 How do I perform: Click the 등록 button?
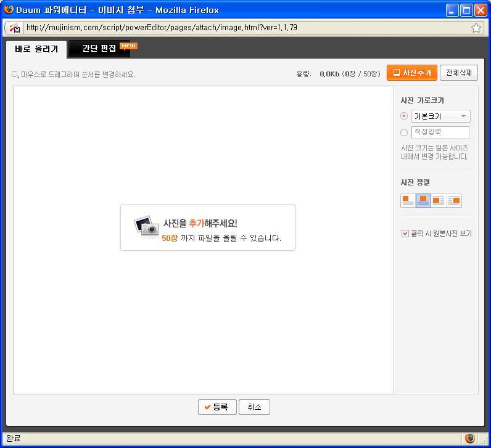coord(217,407)
